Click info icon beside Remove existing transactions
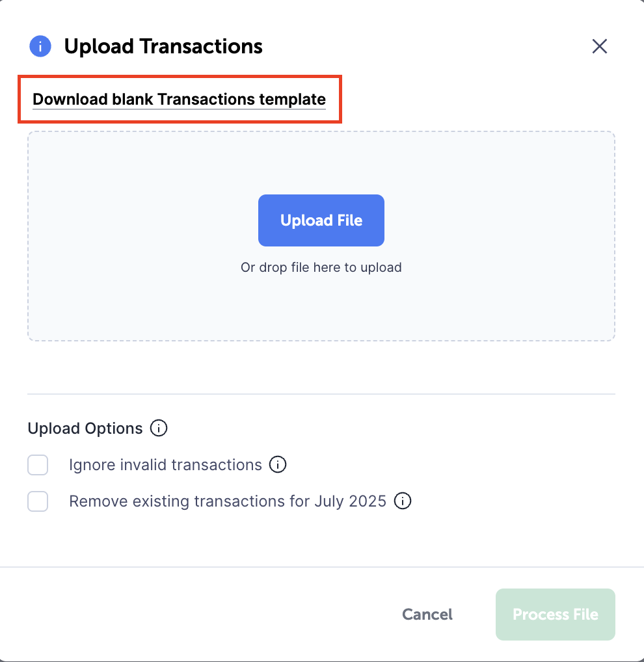 coord(403,501)
